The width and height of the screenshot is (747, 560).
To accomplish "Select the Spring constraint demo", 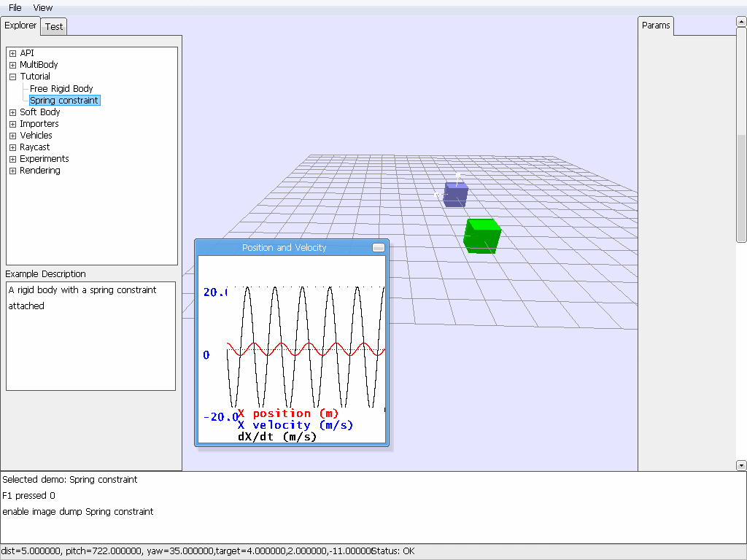I will click(64, 100).
